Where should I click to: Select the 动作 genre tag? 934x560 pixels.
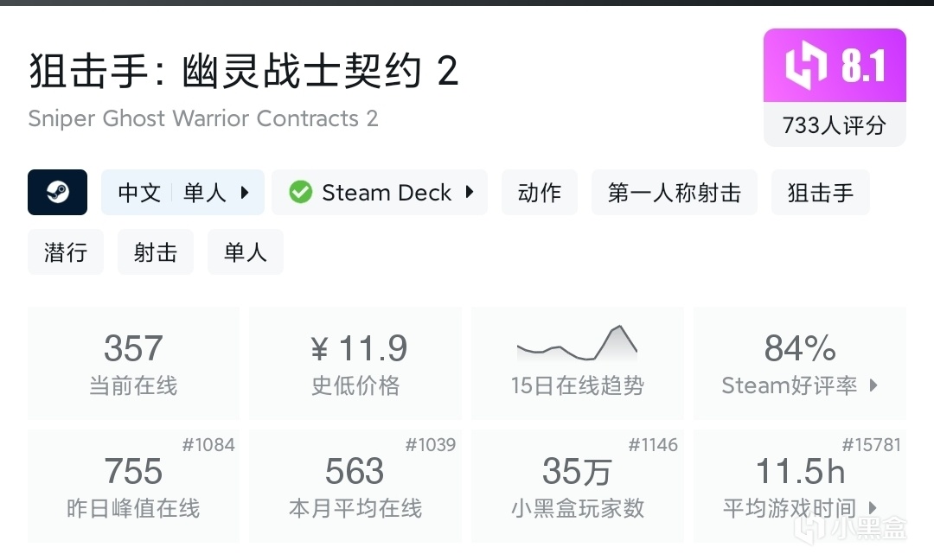click(x=540, y=192)
